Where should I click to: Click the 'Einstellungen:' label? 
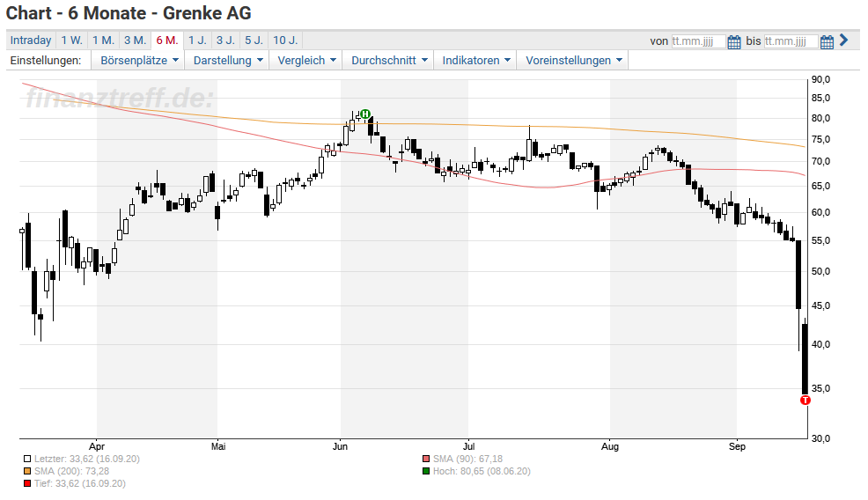(x=46, y=61)
